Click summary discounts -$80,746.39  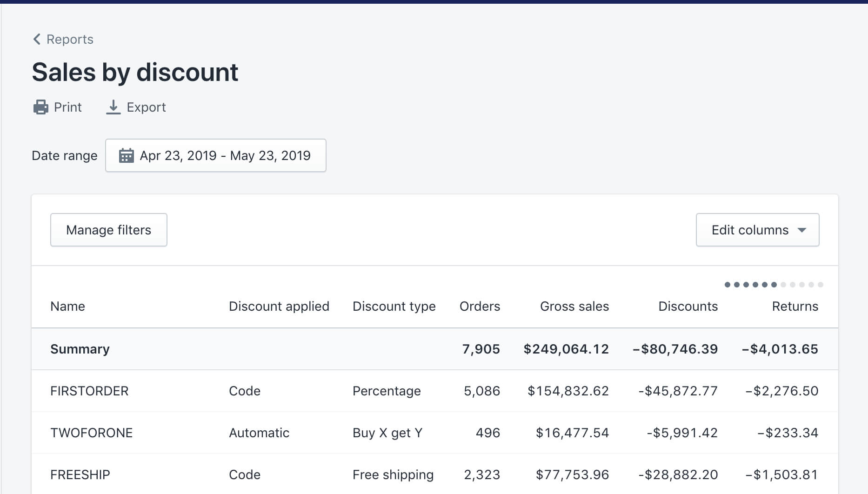675,349
